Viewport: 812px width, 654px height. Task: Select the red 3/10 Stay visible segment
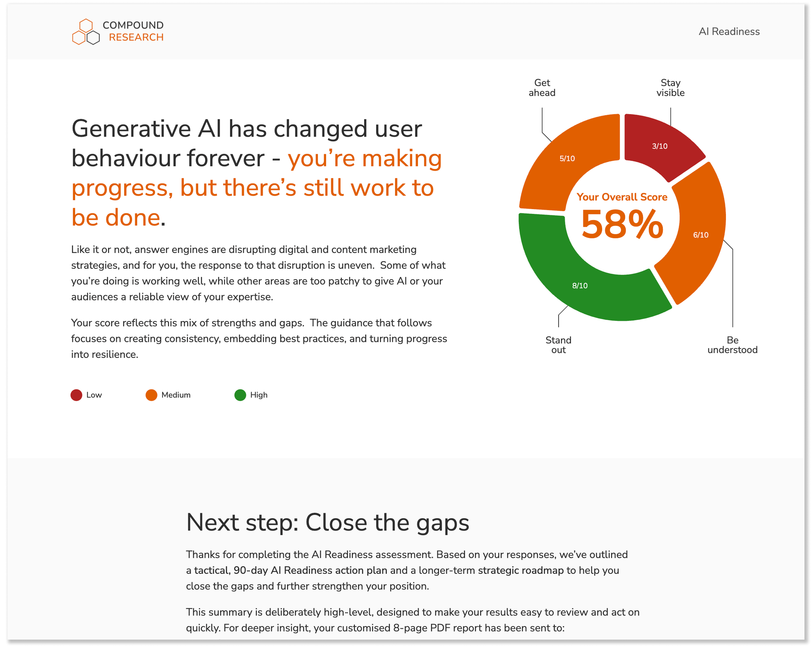pyautogui.click(x=660, y=146)
